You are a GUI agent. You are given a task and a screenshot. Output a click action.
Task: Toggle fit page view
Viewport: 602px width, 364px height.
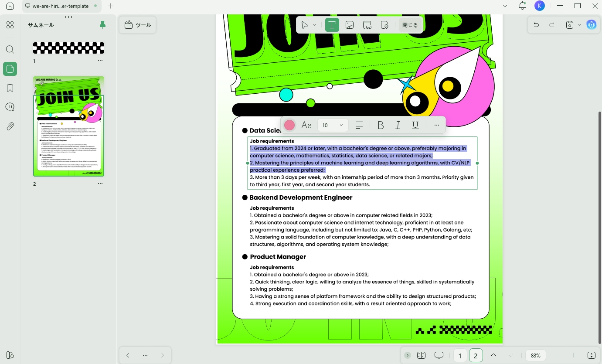tap(592, 355)
